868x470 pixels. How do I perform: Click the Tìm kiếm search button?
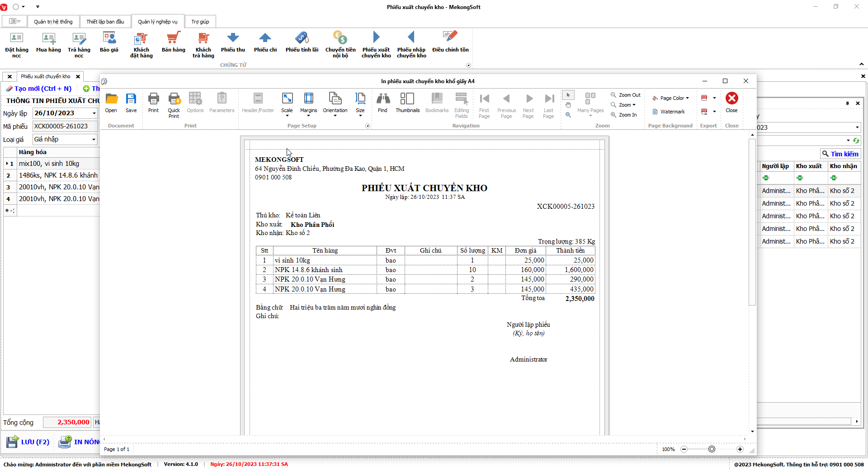840,154
